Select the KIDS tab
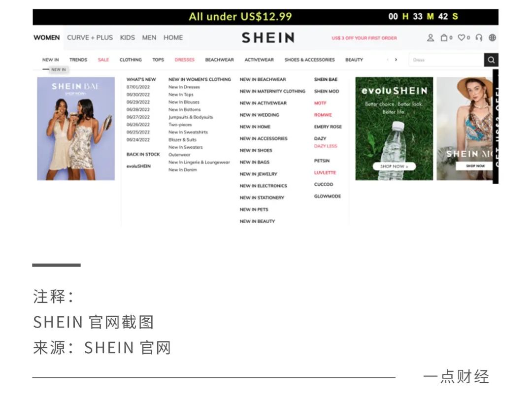Image resolution: width=532 pixels, height=399 pixels. (127, 37)
